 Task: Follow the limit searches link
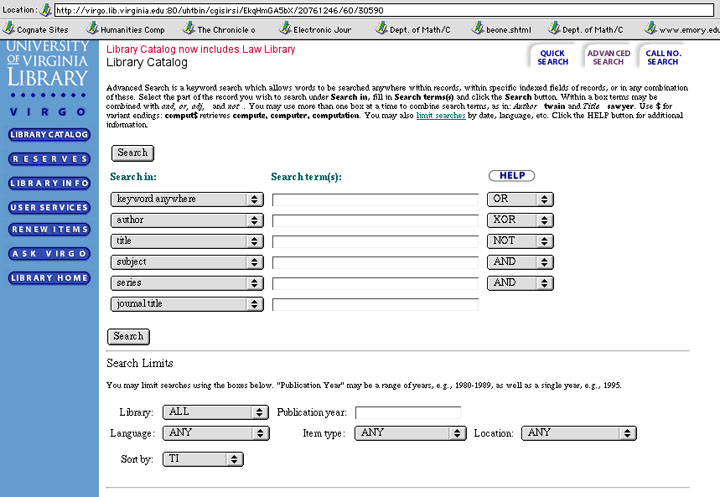(441, 115)
